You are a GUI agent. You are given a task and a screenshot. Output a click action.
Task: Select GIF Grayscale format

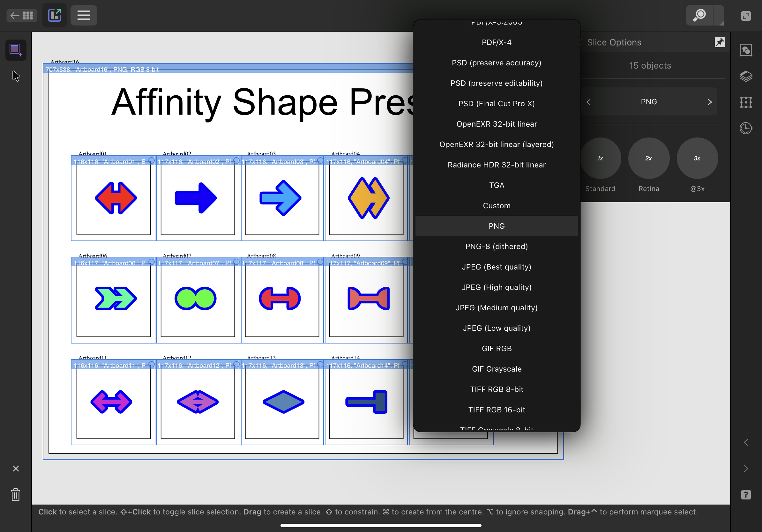coord(497,369)
